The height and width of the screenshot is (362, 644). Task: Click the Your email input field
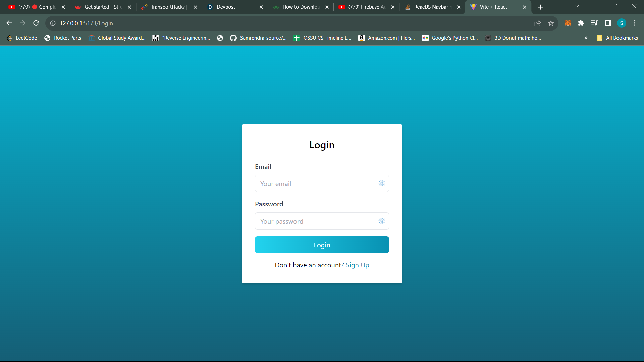(x=315, y=183)
